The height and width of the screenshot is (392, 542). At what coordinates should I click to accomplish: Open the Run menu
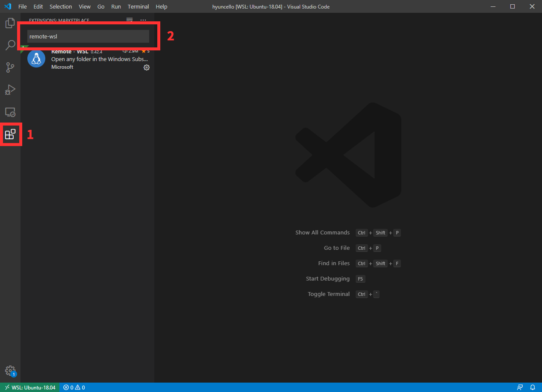click(116, 6)
